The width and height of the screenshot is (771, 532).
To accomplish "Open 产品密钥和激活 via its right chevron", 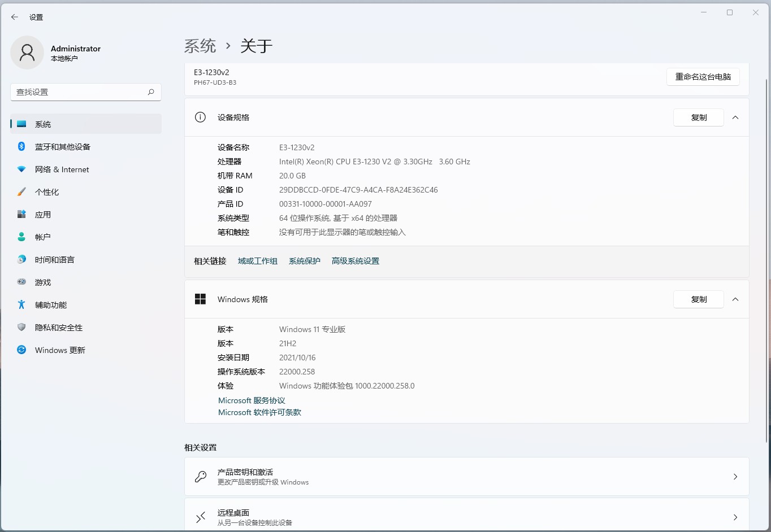I will click(x=735, y=477).
